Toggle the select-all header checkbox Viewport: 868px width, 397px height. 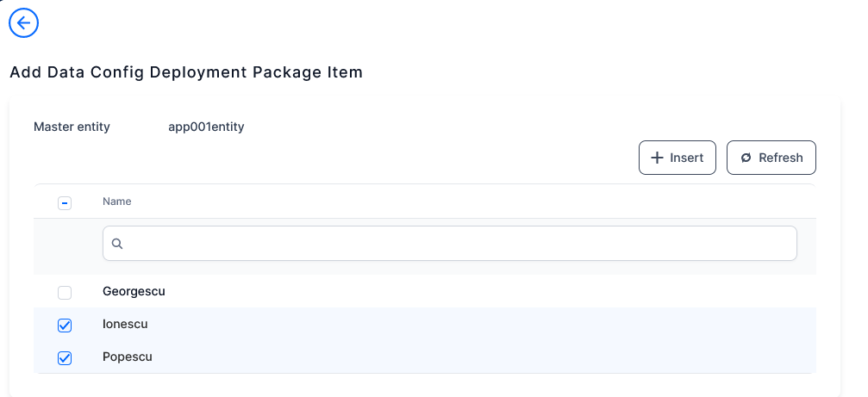click(65, 202)
